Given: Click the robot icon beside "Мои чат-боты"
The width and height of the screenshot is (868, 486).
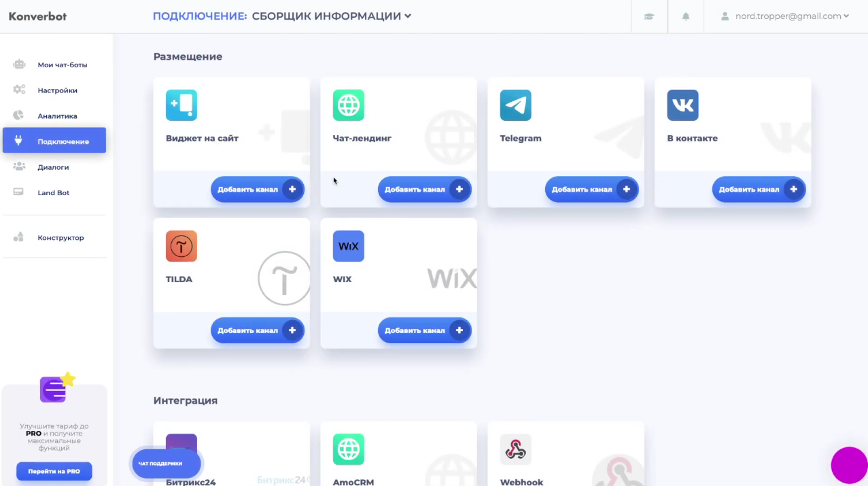Looking at the screenshot, I should 19,65.
